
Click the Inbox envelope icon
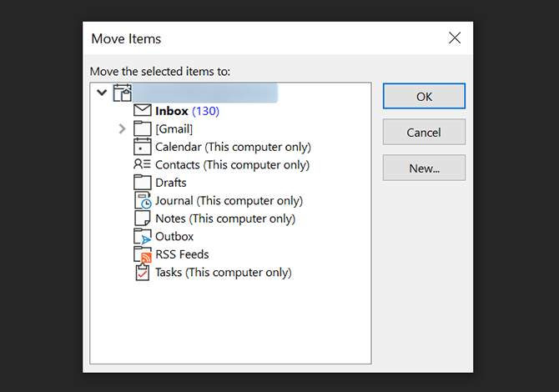pos(142,111)
